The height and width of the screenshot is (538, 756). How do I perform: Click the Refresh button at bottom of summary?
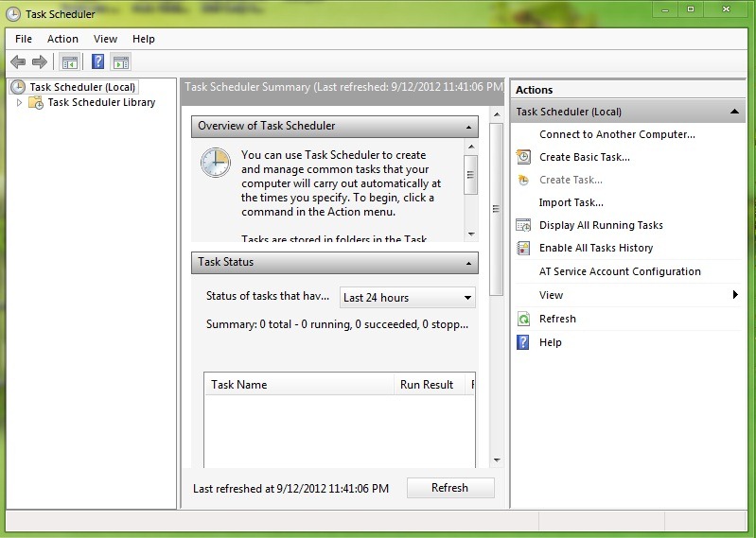[450, 488]
